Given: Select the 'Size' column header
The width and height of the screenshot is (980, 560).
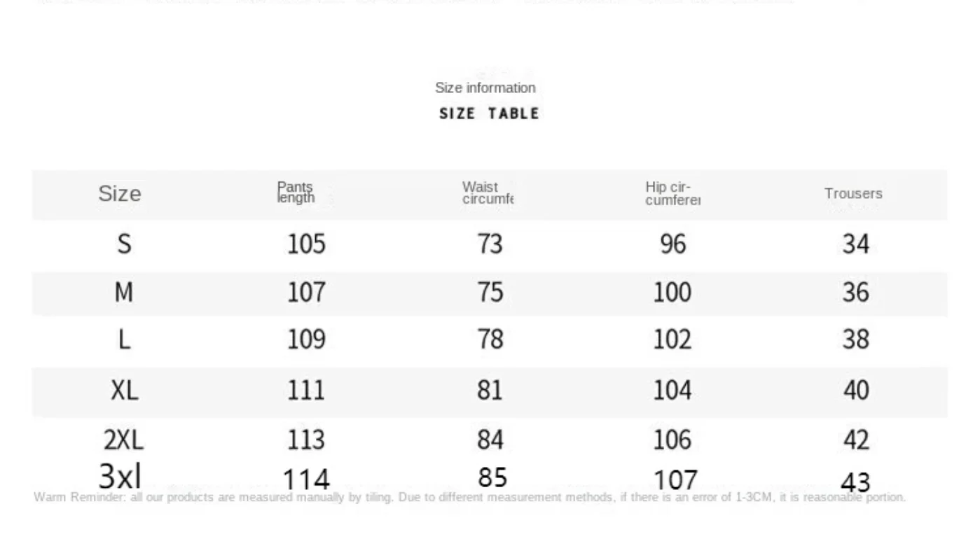Looking at the screenshot, I should click(119, 194).
